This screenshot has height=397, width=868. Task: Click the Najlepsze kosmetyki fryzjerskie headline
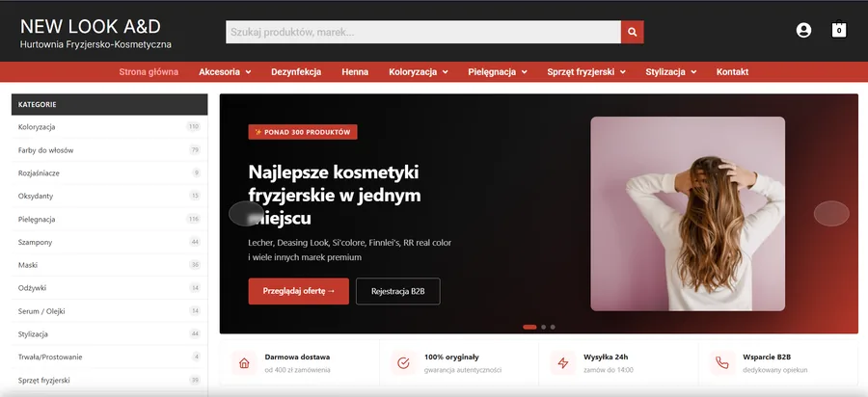(x=335, y=196)
